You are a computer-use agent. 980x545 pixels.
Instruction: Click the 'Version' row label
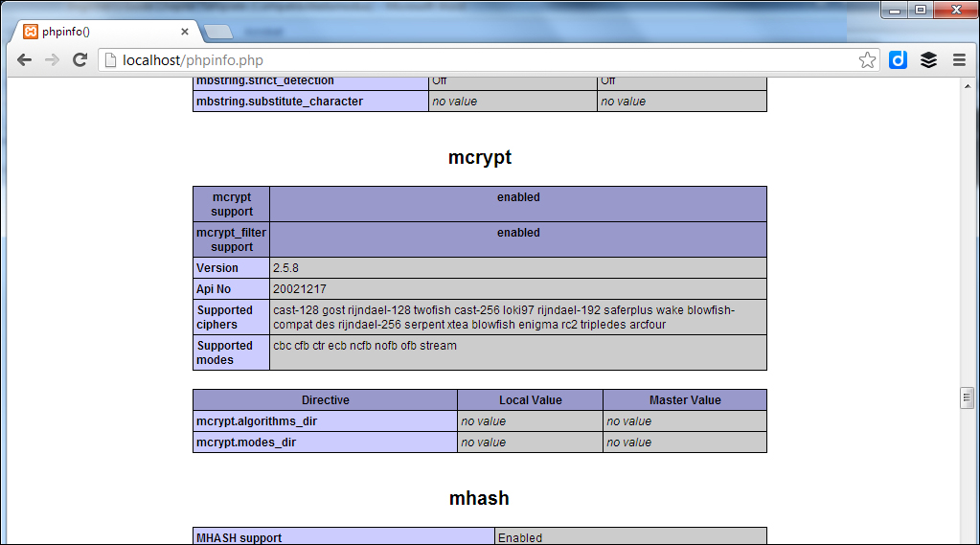[x=217, y=267]
